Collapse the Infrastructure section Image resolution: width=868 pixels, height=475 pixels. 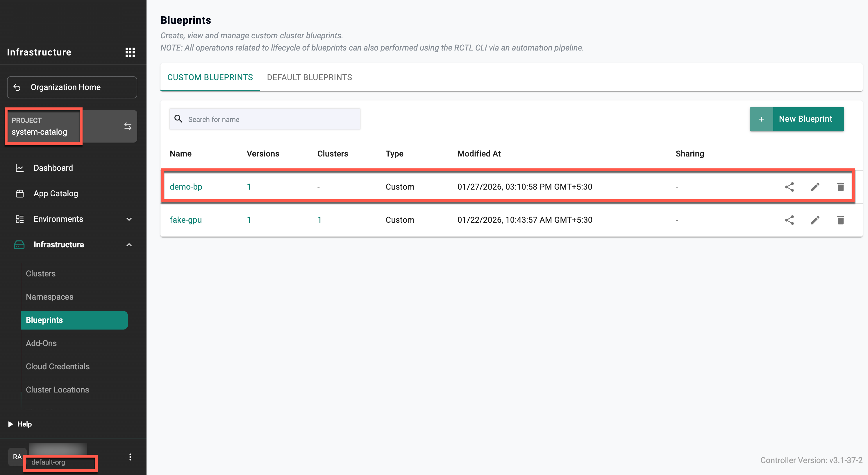pos(129,245)
